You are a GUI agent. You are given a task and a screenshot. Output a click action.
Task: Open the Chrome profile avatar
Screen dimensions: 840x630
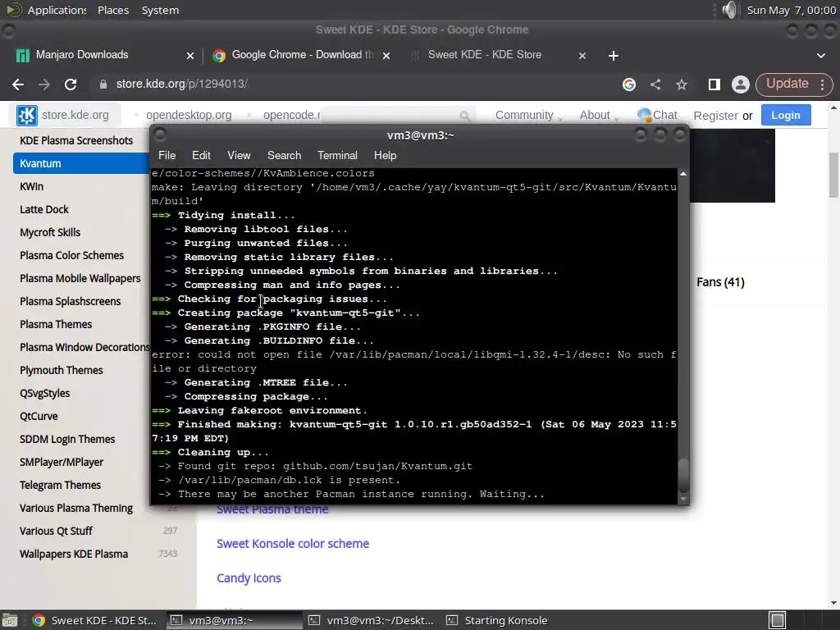pyautogui.click(x=741, y=84)
